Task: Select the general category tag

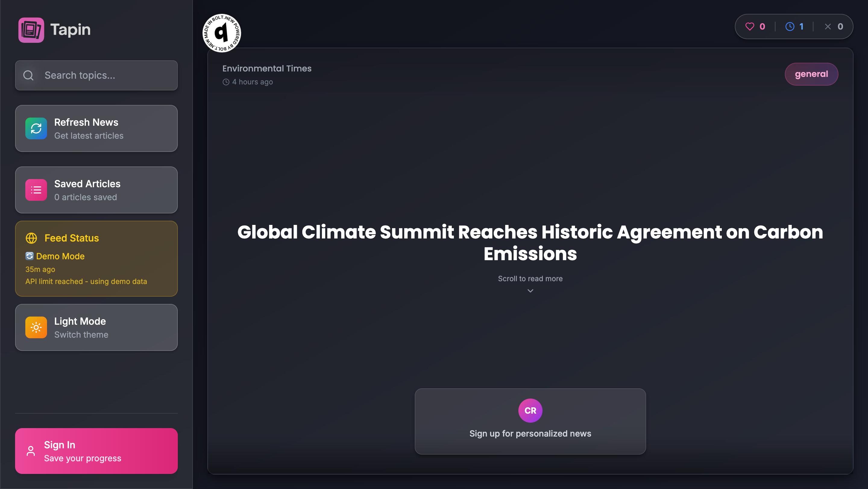Action: (x=811, y=74)
